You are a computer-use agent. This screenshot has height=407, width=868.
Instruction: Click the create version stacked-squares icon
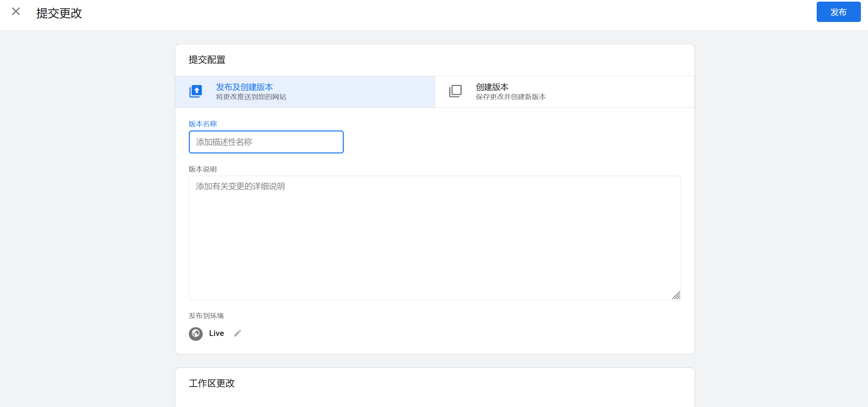coord(455,91)
